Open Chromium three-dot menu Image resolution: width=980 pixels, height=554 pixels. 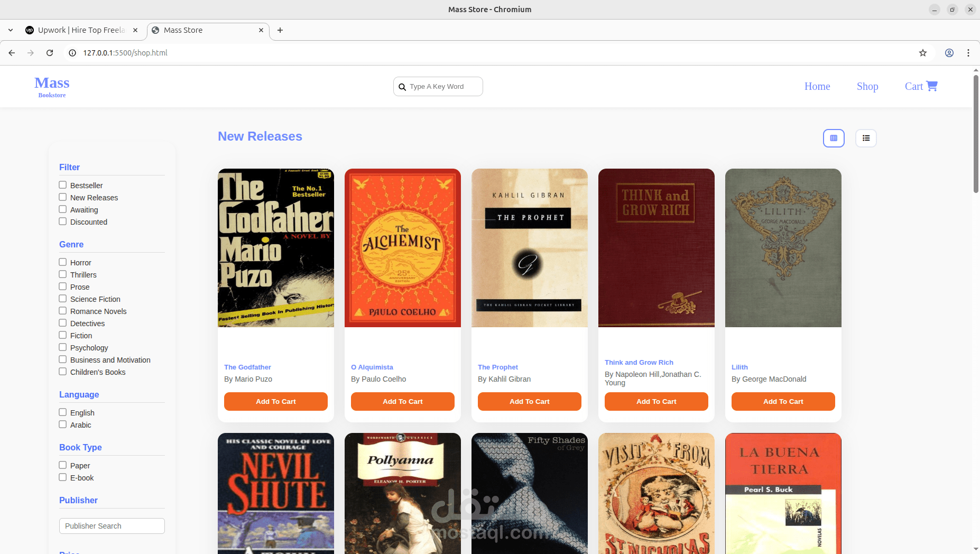pos(968,53)
